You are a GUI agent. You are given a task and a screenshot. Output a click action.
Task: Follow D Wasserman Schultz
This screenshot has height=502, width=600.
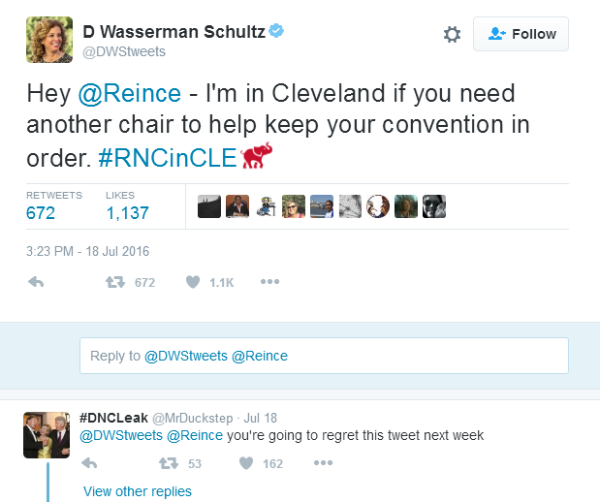[x=521, y=34]
